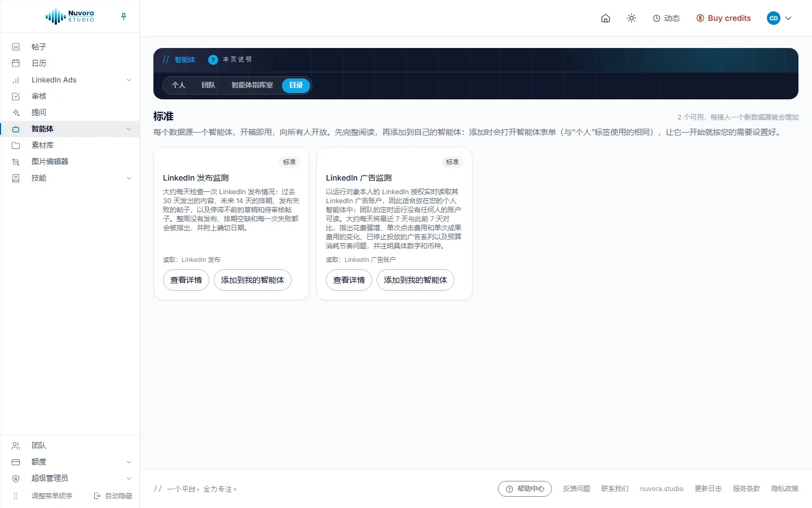This screenshot has height=508, width=812.
Task: Open 审核 page
Action: (39, 96)
